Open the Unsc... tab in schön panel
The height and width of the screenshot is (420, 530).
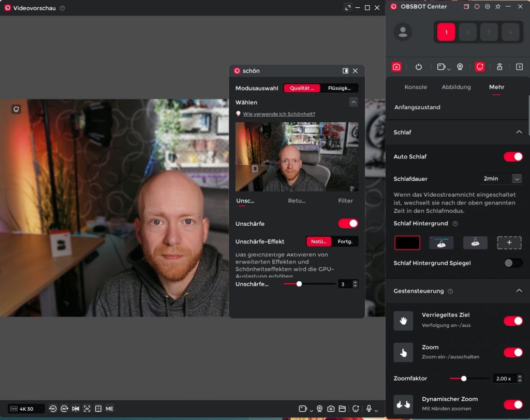click(x=245, y=200)
